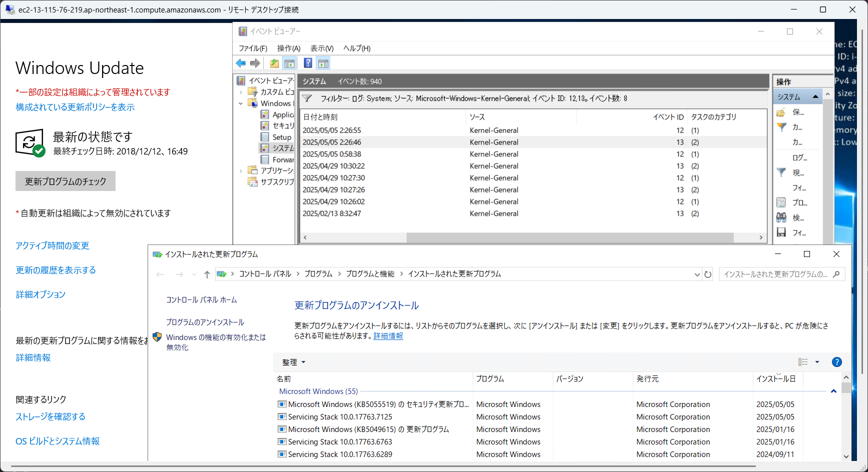Viewport: 868px width, 472px height.
Task: Click the binoculars find icon
Action: click(781, 217)
